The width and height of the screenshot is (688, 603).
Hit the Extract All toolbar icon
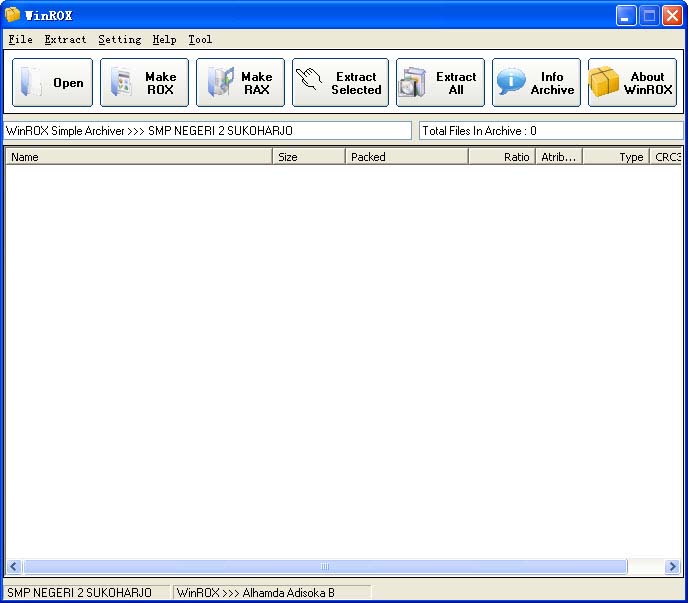pyautogui.click(x=413, y=83)
